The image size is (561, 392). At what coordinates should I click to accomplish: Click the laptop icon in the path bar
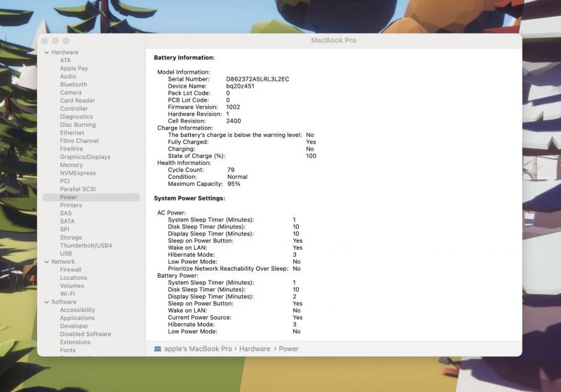(157, 349)
